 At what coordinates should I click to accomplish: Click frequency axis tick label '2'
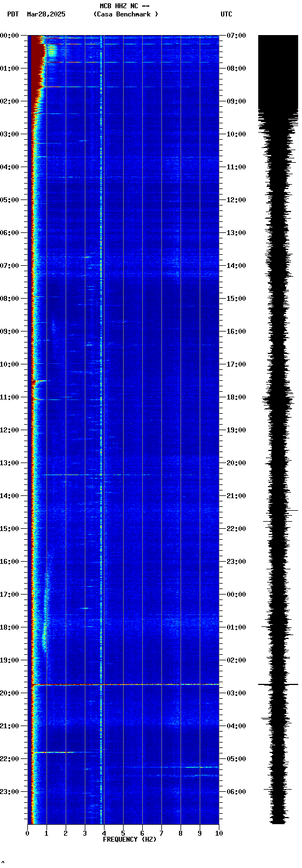click(x=66, y=833)
